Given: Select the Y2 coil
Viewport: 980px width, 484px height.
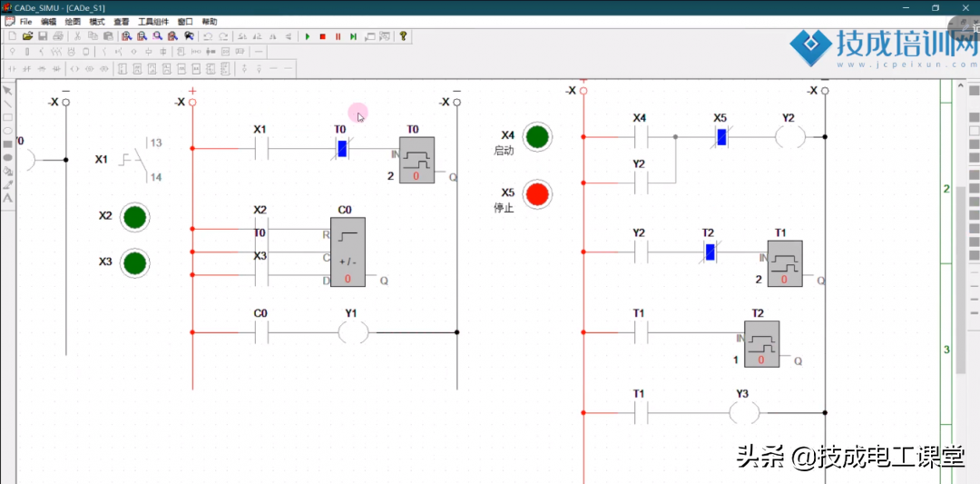Looking at the screenshot, I should (x=790, y=136).
